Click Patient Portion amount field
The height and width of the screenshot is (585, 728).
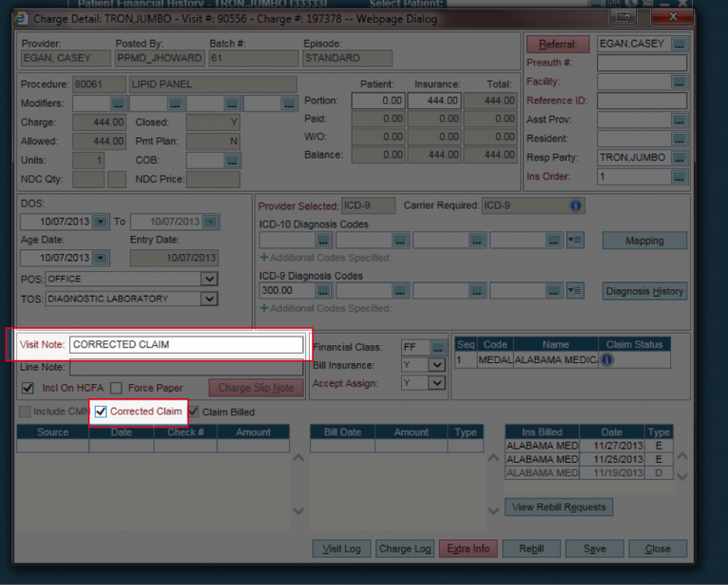(x=378, y=101)
